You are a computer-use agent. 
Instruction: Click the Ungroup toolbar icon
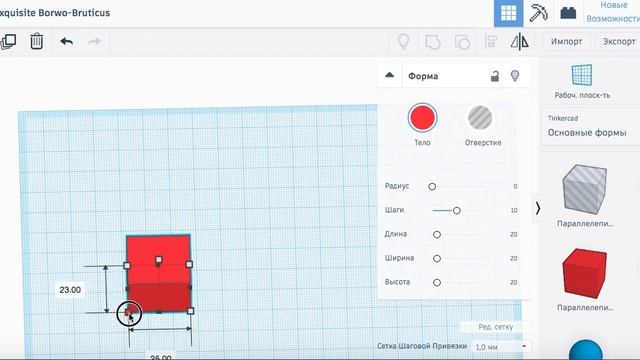click(x=462, y=42)
